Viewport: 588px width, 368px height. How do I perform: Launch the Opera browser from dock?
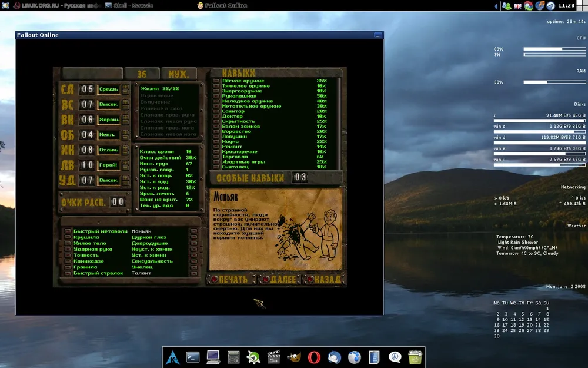click(x=314, y=357)
